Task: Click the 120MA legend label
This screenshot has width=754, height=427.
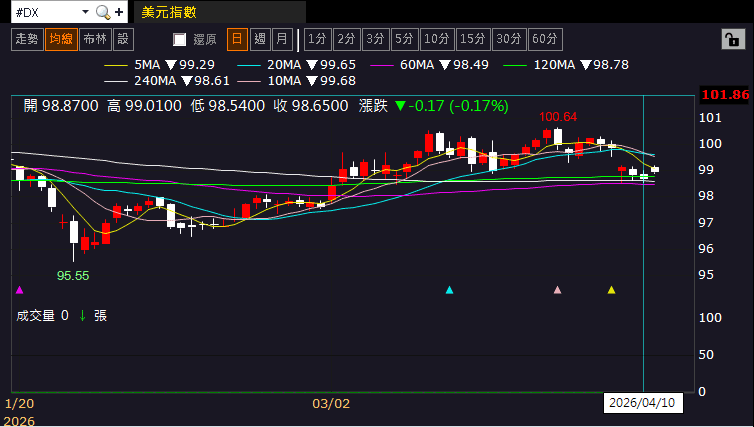Action: point(554,65)
